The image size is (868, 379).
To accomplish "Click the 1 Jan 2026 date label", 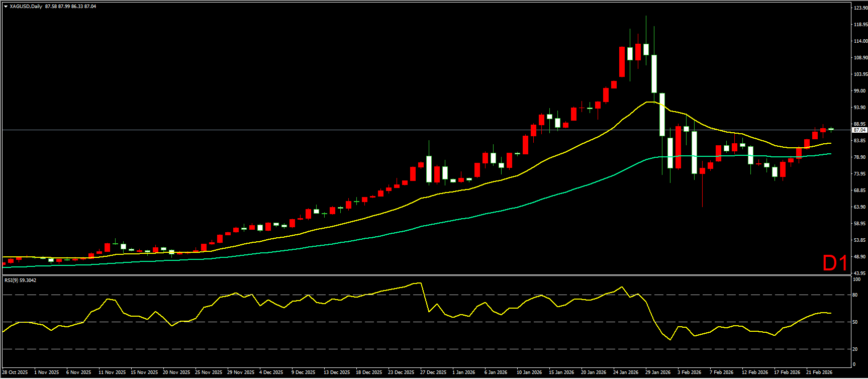I will tap(463, 372).
